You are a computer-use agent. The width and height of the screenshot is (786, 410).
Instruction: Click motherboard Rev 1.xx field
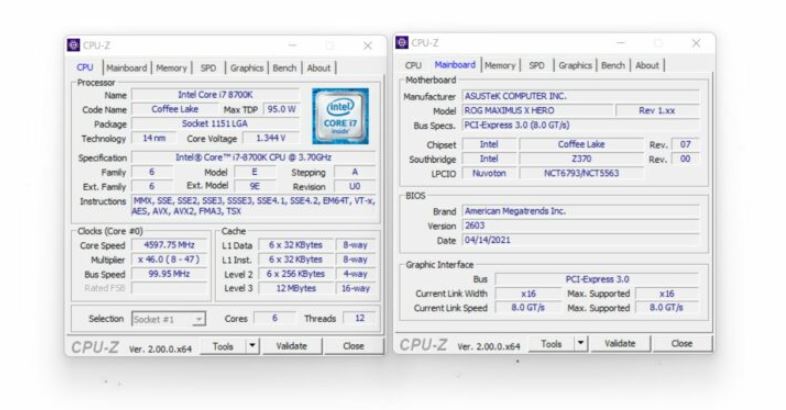[x=657, y=110]
